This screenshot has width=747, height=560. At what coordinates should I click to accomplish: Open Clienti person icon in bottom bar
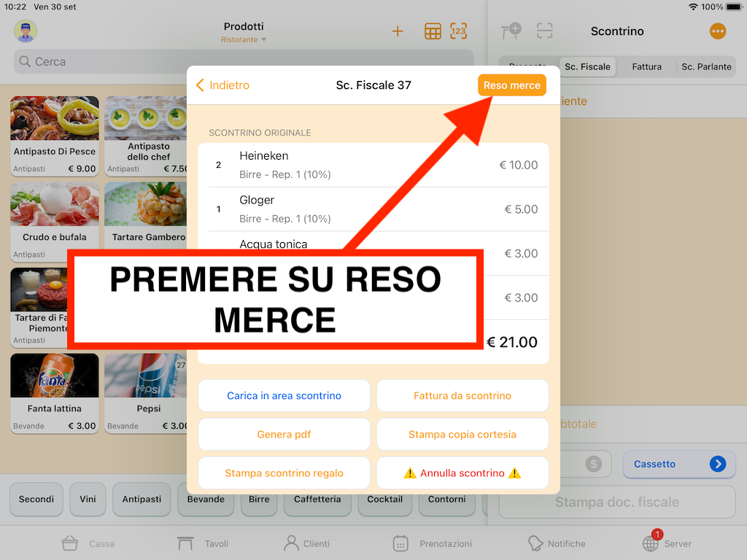pos(291,543)
